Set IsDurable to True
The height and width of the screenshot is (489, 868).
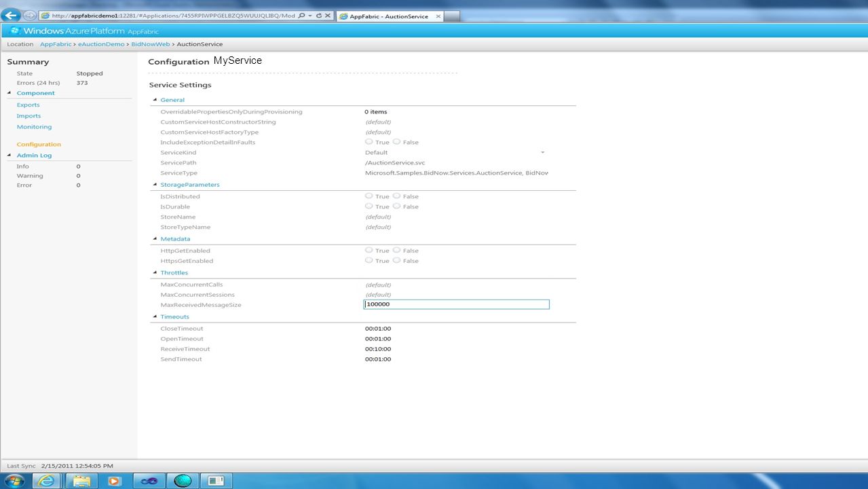369,206
